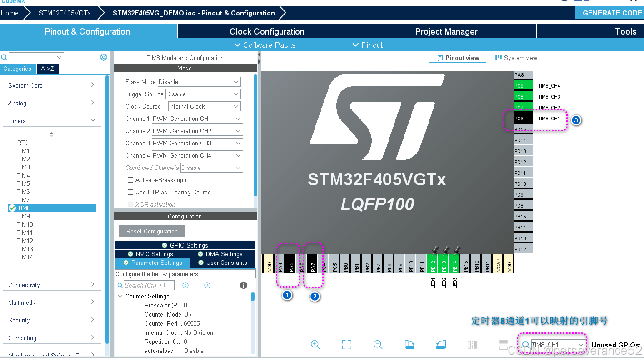
Task: Open the Pinout dropdown menu
Action: tap(368, 45)
